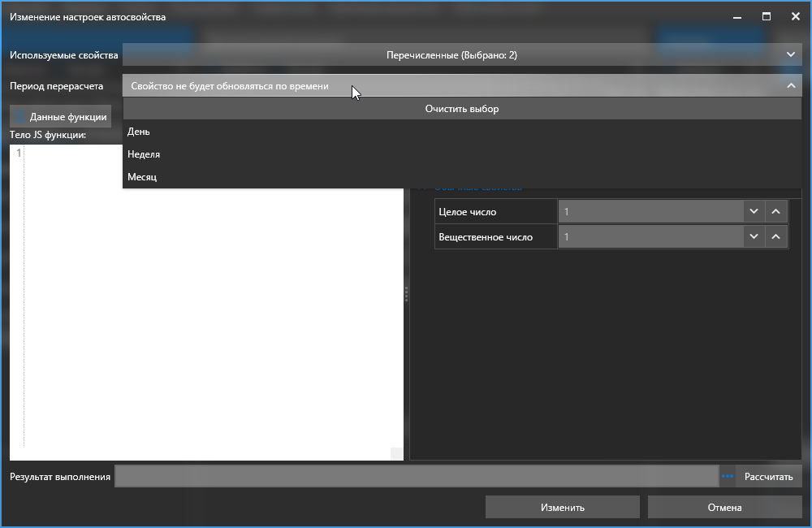Choose Неделя as recalculation period

click(144, 154)
